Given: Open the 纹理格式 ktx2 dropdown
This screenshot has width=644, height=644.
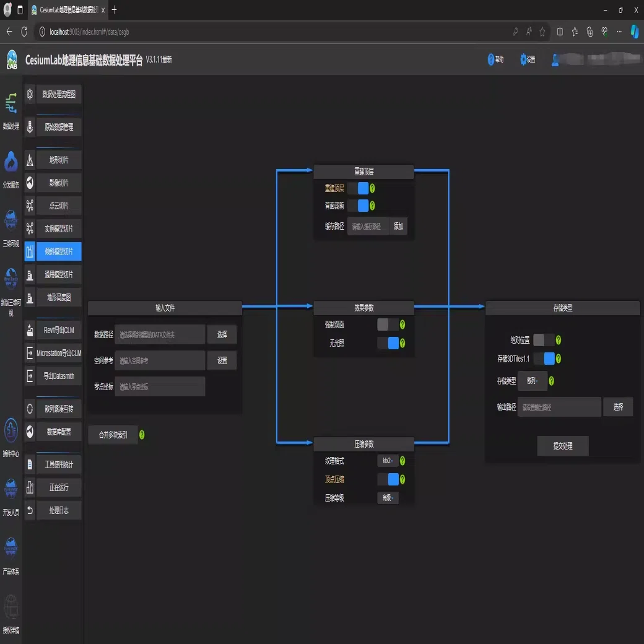Looking at the screenshot, I should pyautogui.click(x=388, y=461).
